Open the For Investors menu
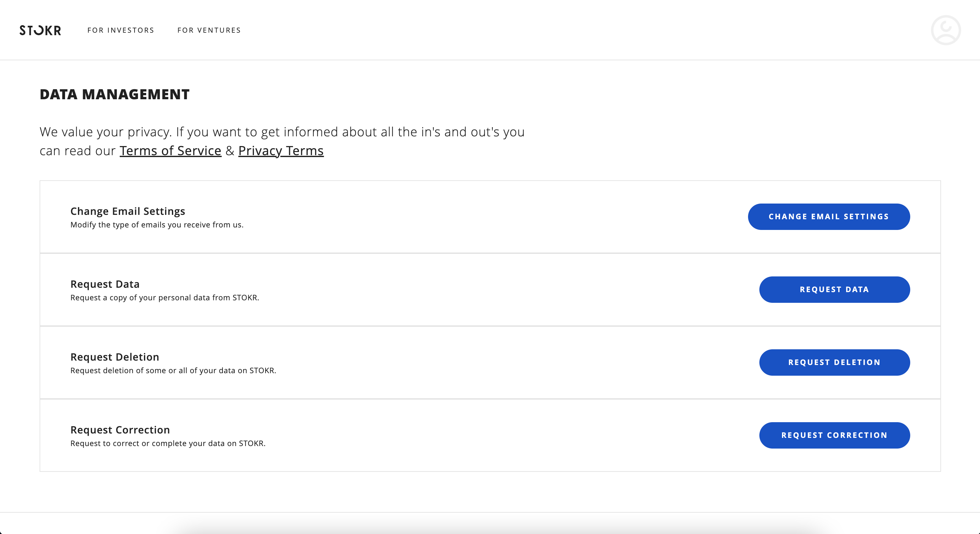This screenshot has height=534, width=980. pos(121,30)
